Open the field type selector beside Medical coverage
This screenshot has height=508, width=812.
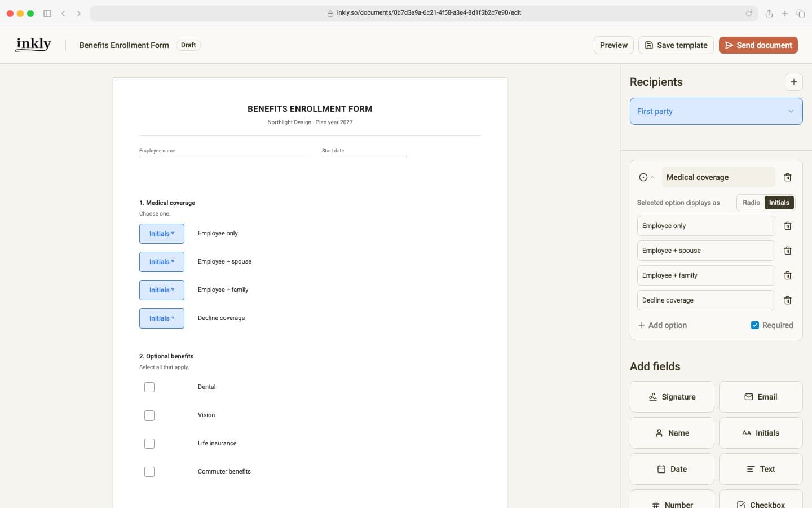pos(646,177)
